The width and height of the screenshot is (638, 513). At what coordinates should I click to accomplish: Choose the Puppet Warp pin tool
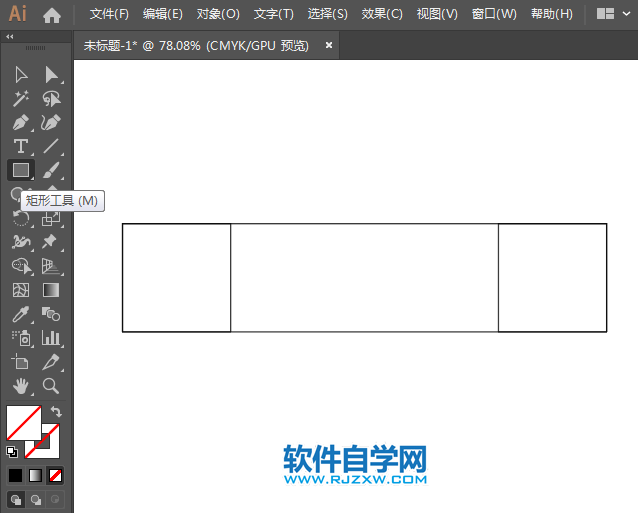tap(50, 242)
